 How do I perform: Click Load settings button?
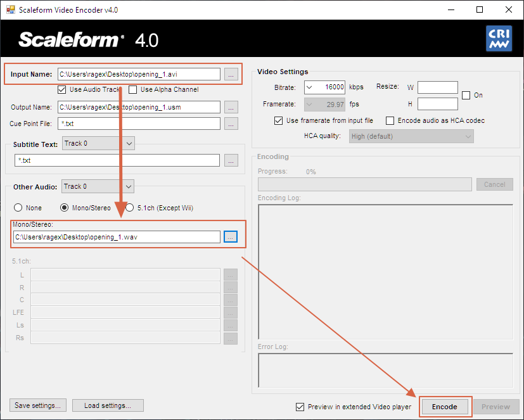[x=108, y=405]
